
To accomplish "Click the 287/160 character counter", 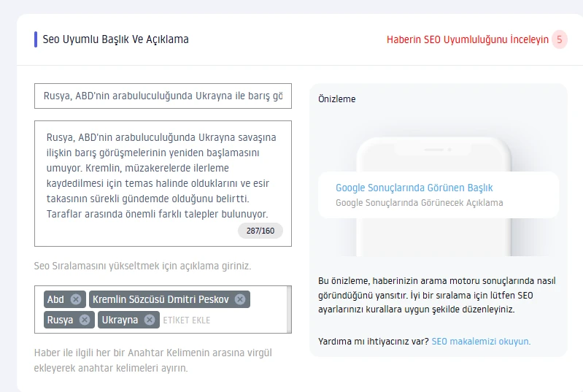I will (260, 231).
